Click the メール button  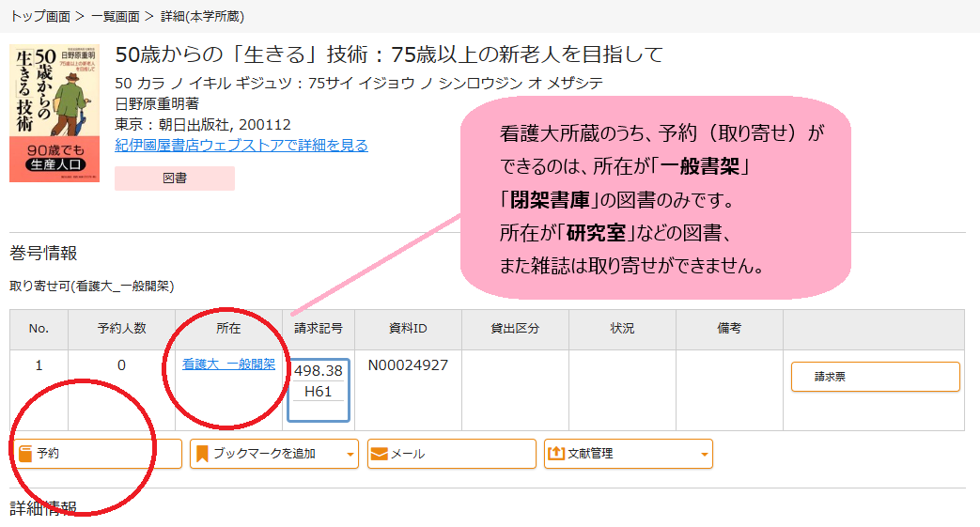tap(451, 454)
